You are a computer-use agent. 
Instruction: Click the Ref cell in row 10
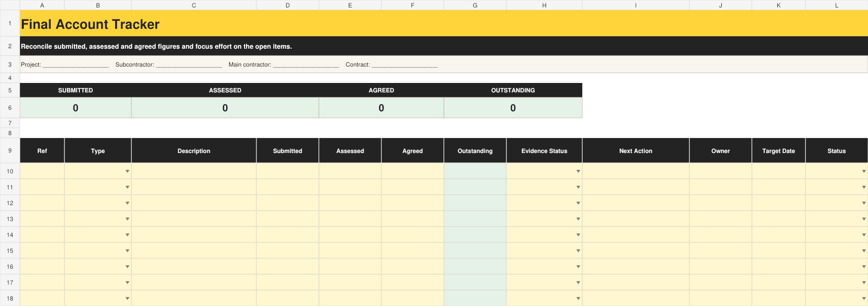pyautogui.click(x=42, y=171)
